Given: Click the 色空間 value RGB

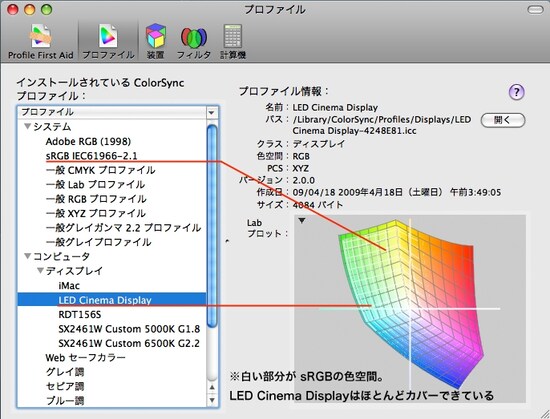Looking at the screenshot, I should [x=301, y=156].
